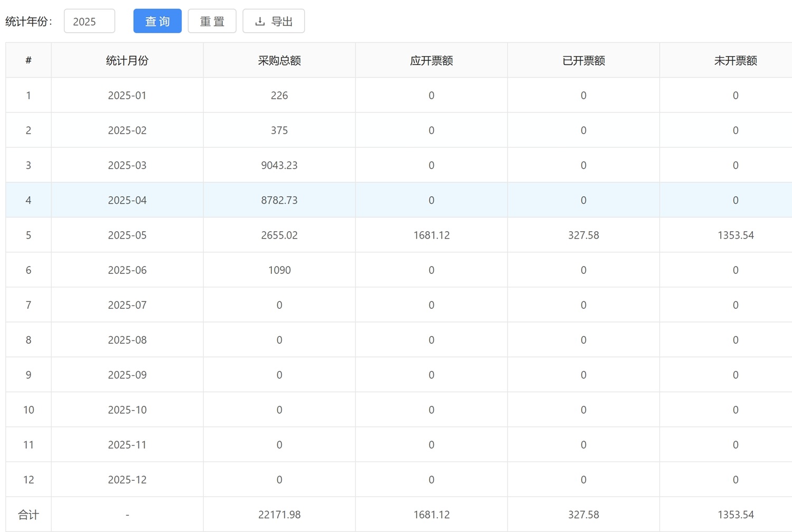Select the 2025-09 month cell
This screenshot has width=792, height=532.
tap(127, 375)
